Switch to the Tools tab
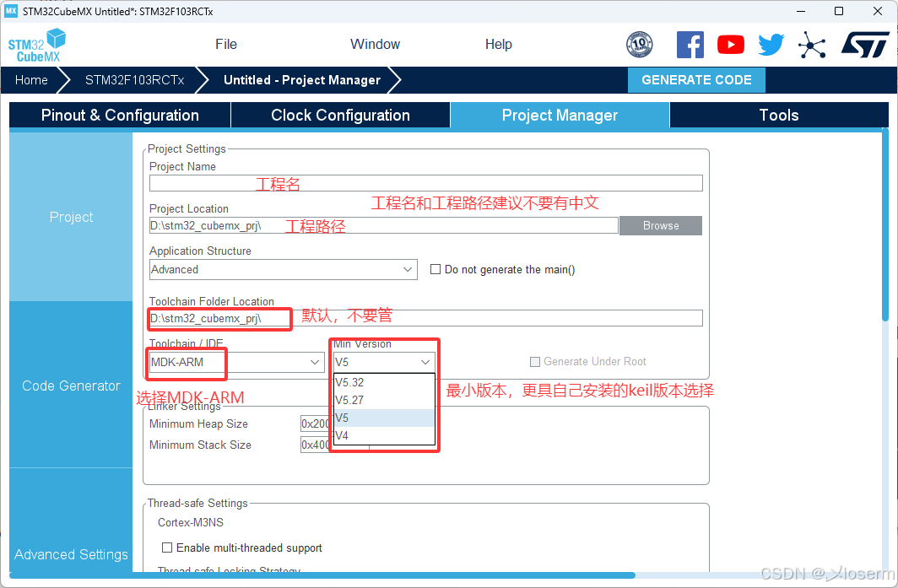Image resolution: width=898 pixels, height=588 pixels. (779, 115)
